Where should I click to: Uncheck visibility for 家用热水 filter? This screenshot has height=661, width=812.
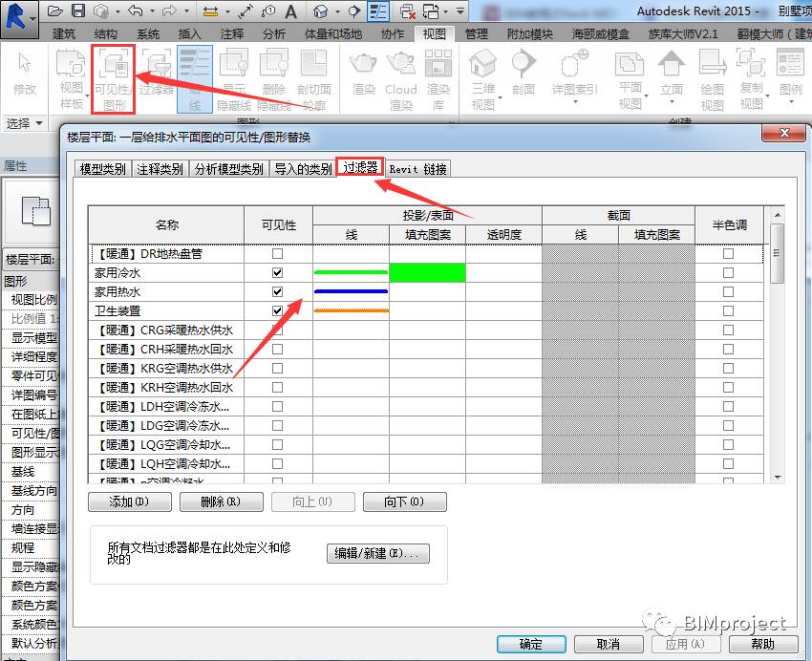[278, 292]
